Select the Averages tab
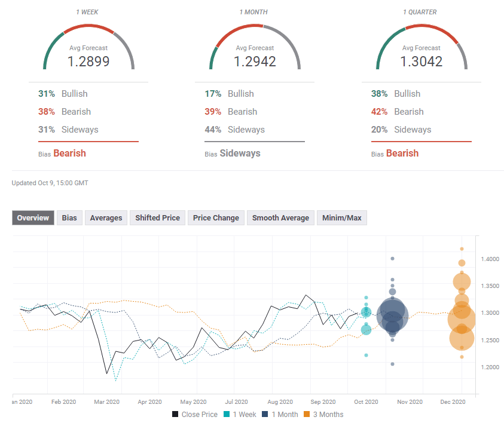This screenshot has height=423, width=504. point(106,218)
